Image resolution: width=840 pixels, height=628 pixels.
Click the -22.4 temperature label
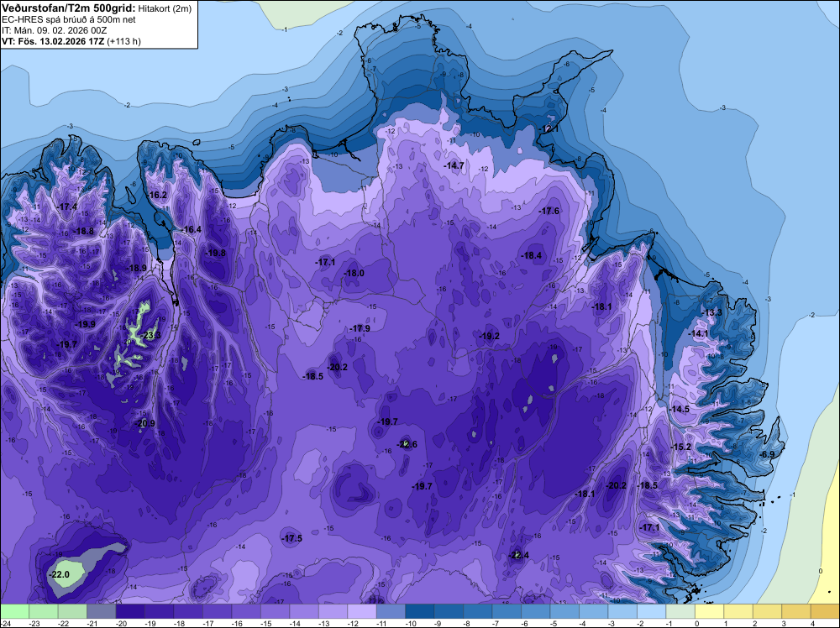518,555
